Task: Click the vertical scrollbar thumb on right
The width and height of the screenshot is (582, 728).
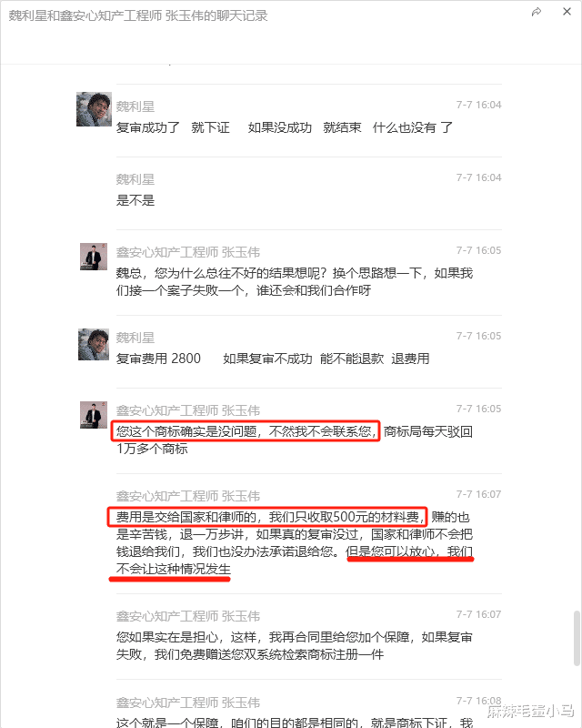Action: coord(577,638)
